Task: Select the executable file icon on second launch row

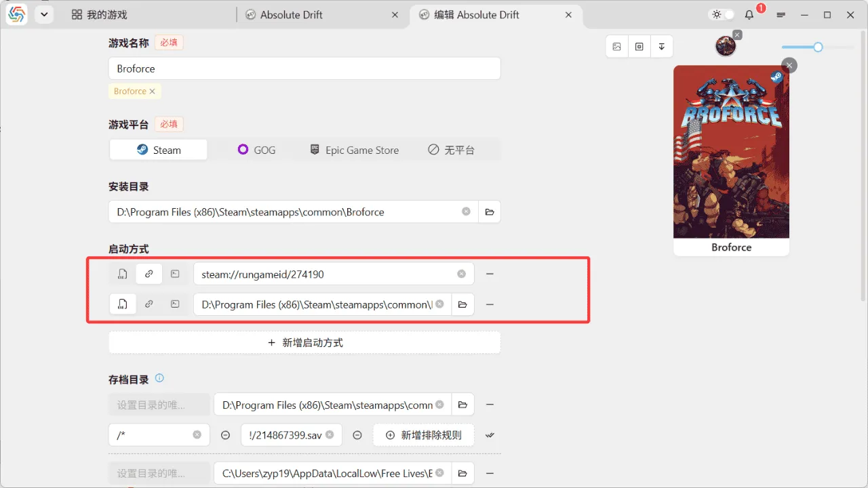Action: click(x=123, y=304)
